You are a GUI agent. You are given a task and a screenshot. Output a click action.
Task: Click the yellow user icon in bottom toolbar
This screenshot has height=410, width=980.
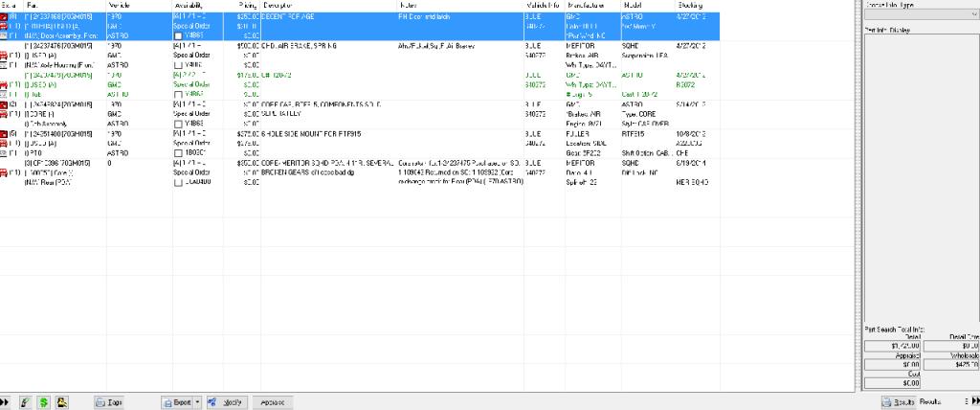62,402
